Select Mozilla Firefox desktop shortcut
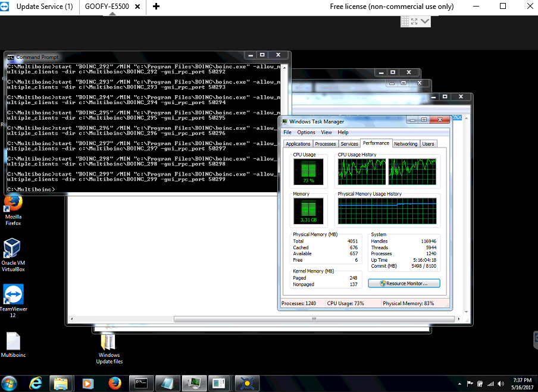The width and height of the screenshot is (538, 392). [13, 210]
